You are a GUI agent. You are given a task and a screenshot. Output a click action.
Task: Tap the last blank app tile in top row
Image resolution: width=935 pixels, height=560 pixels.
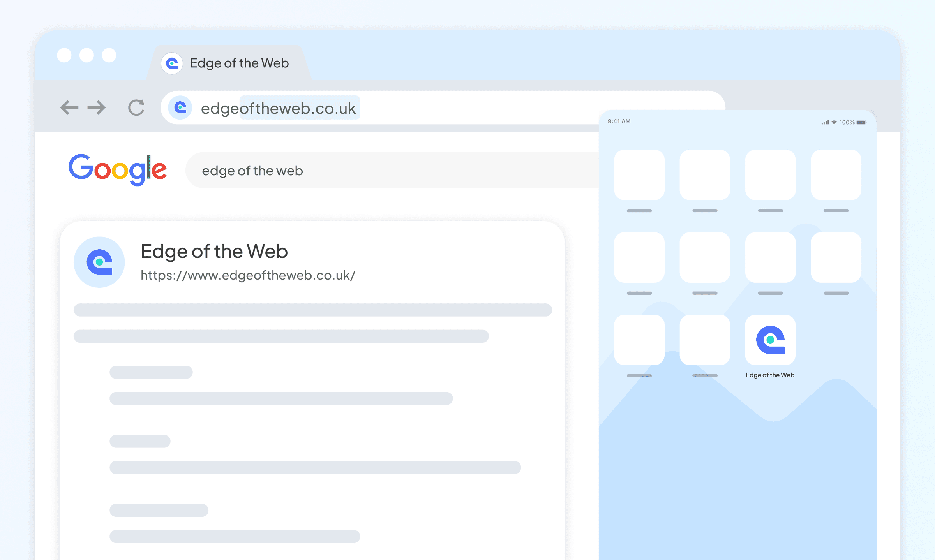836,175
